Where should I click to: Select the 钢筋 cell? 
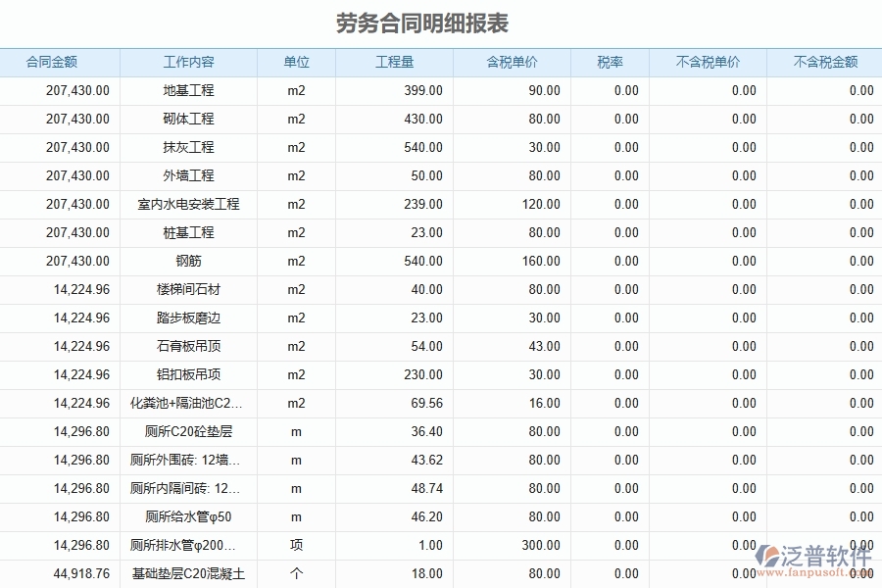(x=188, y=261)
